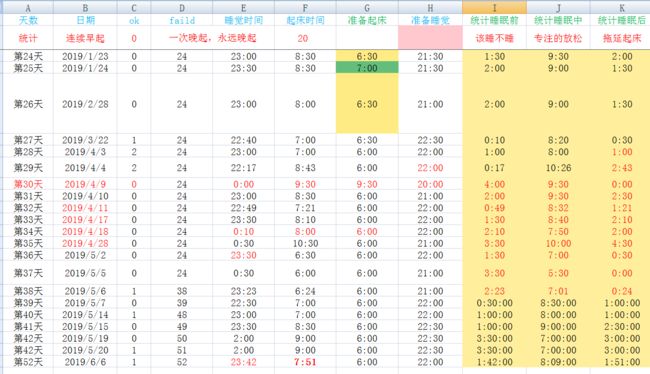Click the 专注的放松 cell
Image resolution: width=650 pixels, height=374 pixels.
pyautogui.click(x=558, y=38)
